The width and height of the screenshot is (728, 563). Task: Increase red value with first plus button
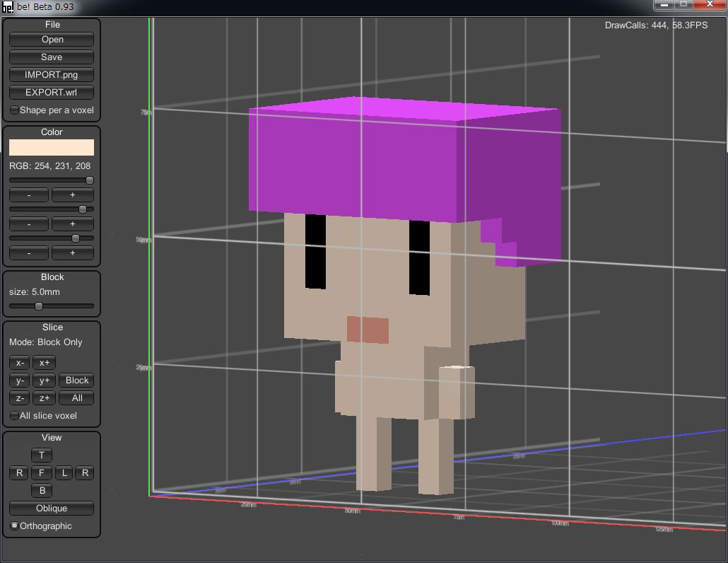(x=72, y=195)
